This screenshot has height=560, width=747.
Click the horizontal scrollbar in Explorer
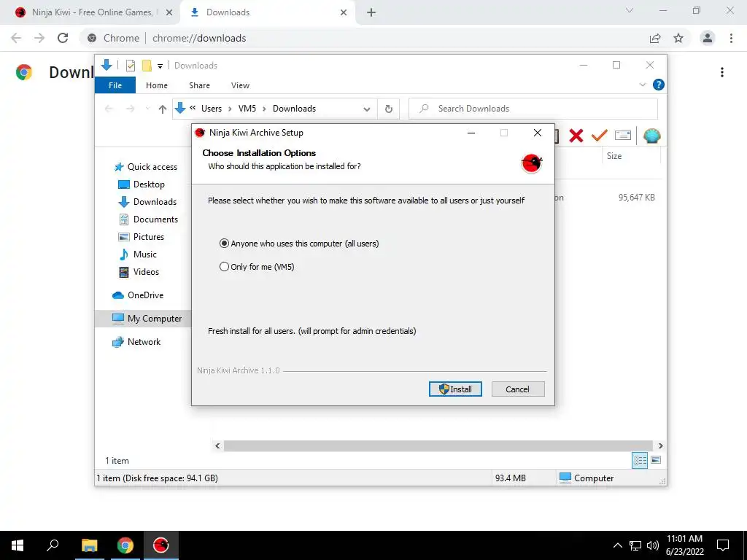point(438,446)
